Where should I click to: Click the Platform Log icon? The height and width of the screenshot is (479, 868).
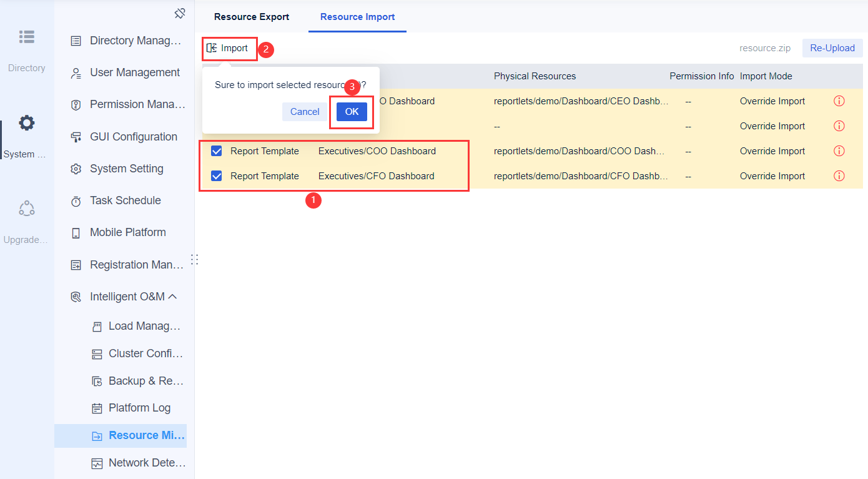tap(97, 408)
